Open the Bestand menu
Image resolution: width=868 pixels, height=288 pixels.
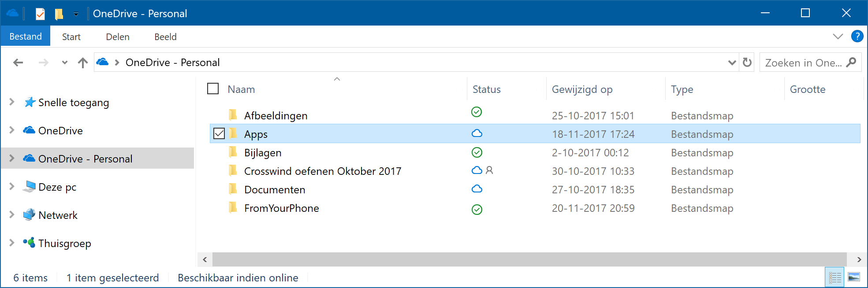tap(26, 37)
